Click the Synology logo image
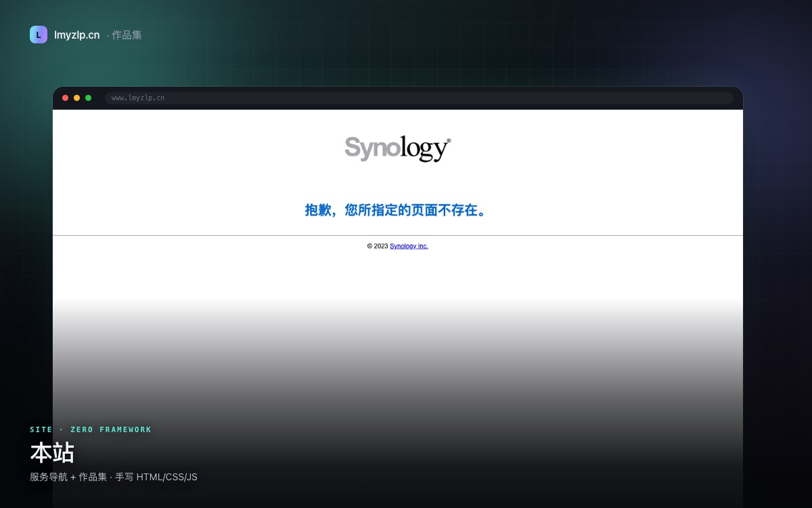 coord(398,148)
